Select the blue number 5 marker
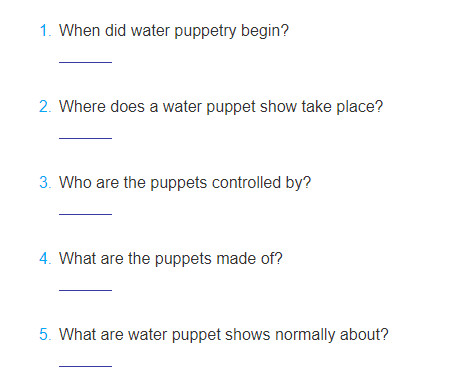 click(x=45, y=335)
